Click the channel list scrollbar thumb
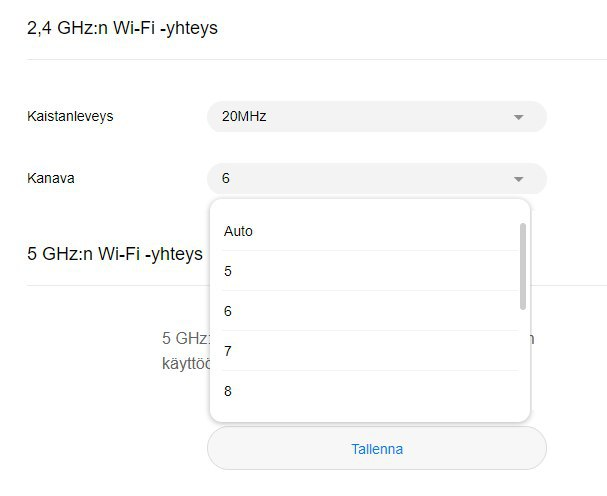607x496 pixels. click(523, 265)
